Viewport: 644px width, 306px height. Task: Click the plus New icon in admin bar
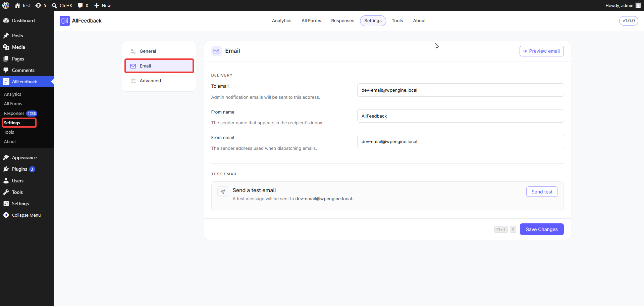pyautogui.click(x=97, y=5)
